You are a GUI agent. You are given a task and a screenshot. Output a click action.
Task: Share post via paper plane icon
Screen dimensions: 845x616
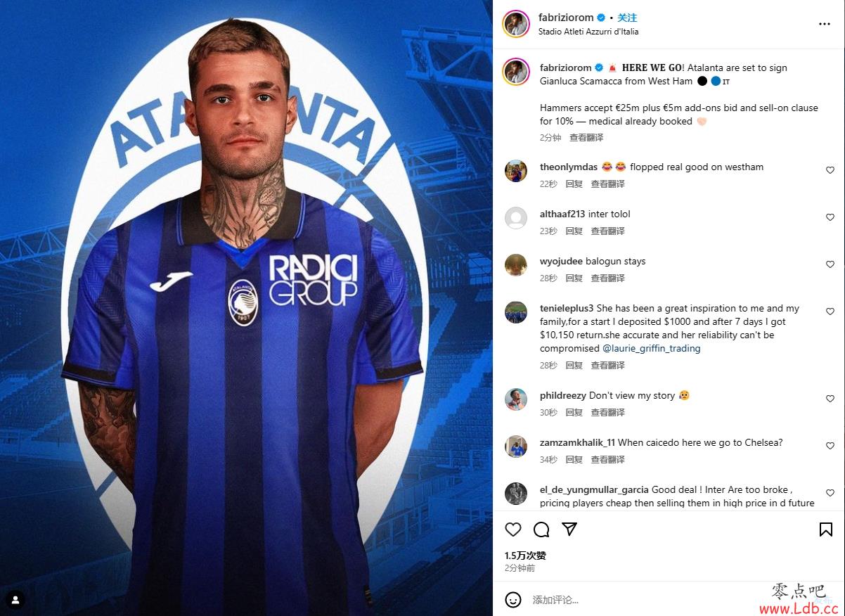point(569,529)
